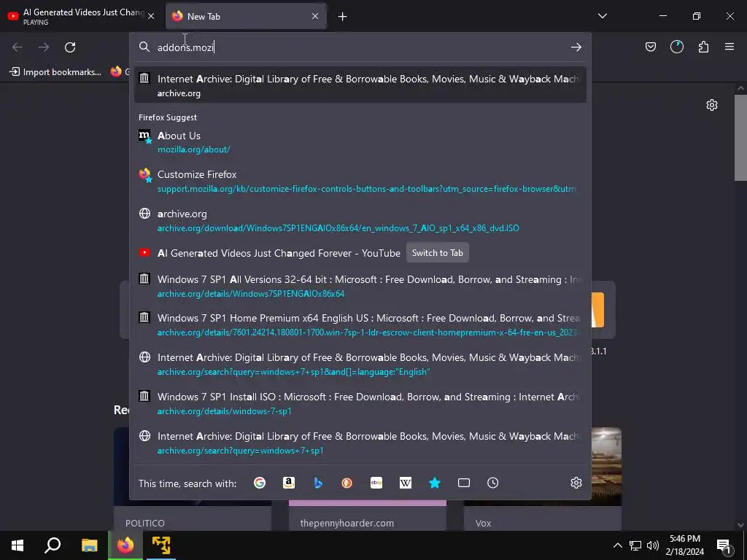Open the mozilla.org/about About Us suggestion
This screenshot has width=747, height=560.
(360, 142)
